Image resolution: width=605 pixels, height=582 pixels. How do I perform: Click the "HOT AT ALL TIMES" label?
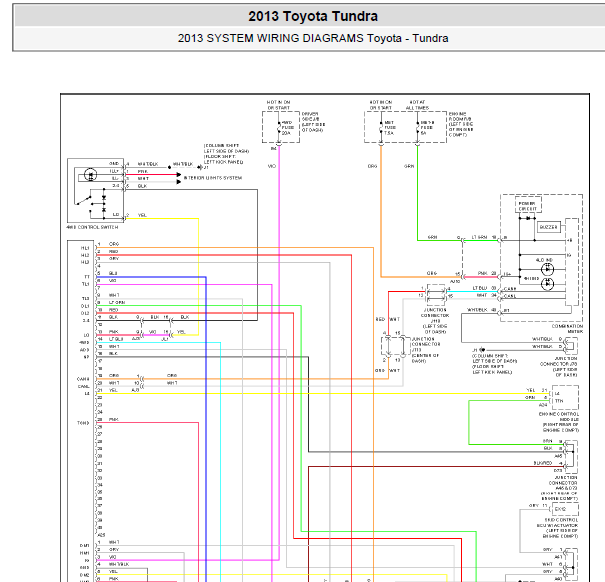(x=417, y=105)
